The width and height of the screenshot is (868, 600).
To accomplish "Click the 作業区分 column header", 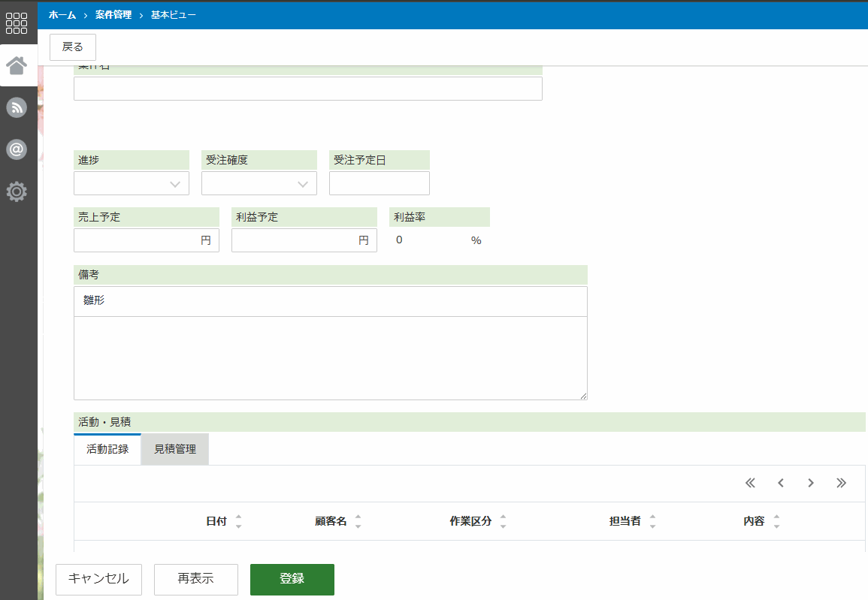I will click(470, 521).
